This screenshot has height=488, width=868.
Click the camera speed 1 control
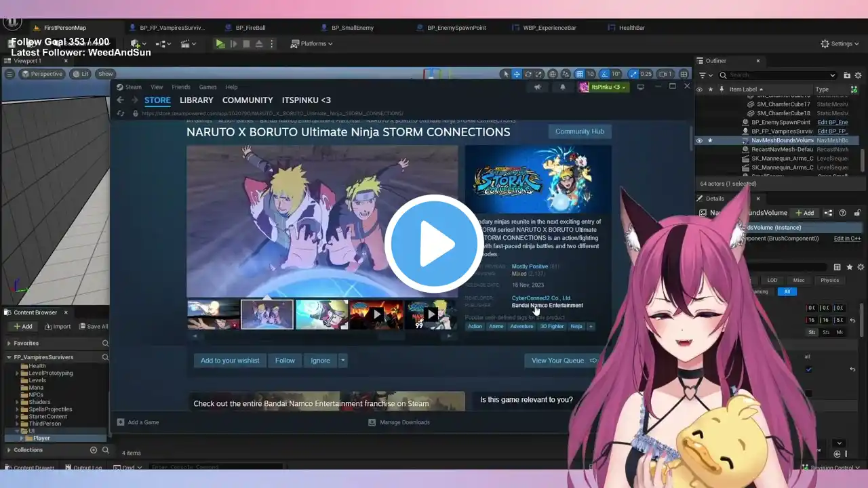click(665, 74)
